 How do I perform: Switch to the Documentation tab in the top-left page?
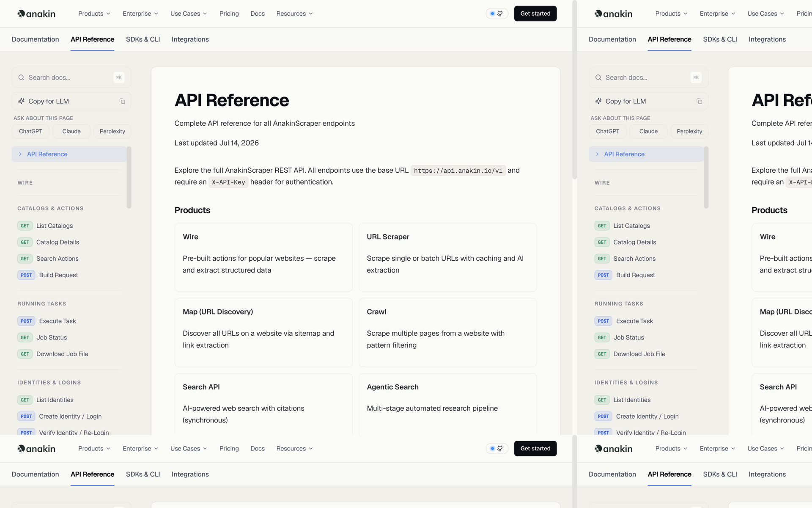[35, 39]
